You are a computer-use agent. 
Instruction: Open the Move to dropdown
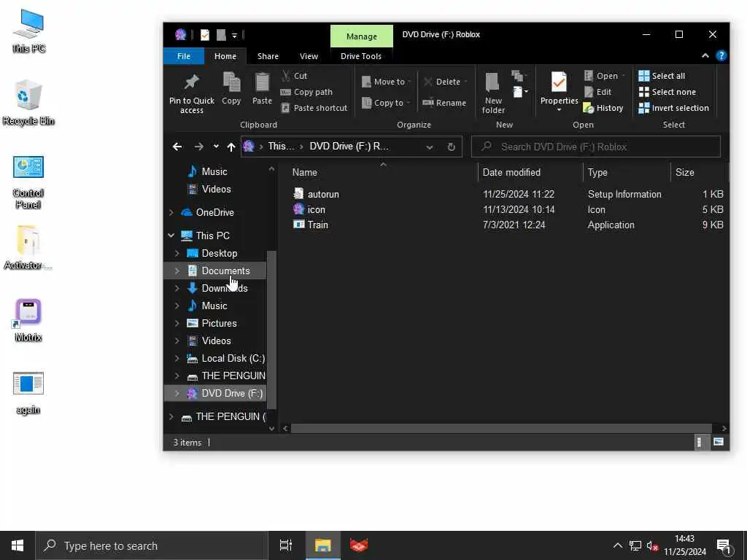click(x=387, y=82)
